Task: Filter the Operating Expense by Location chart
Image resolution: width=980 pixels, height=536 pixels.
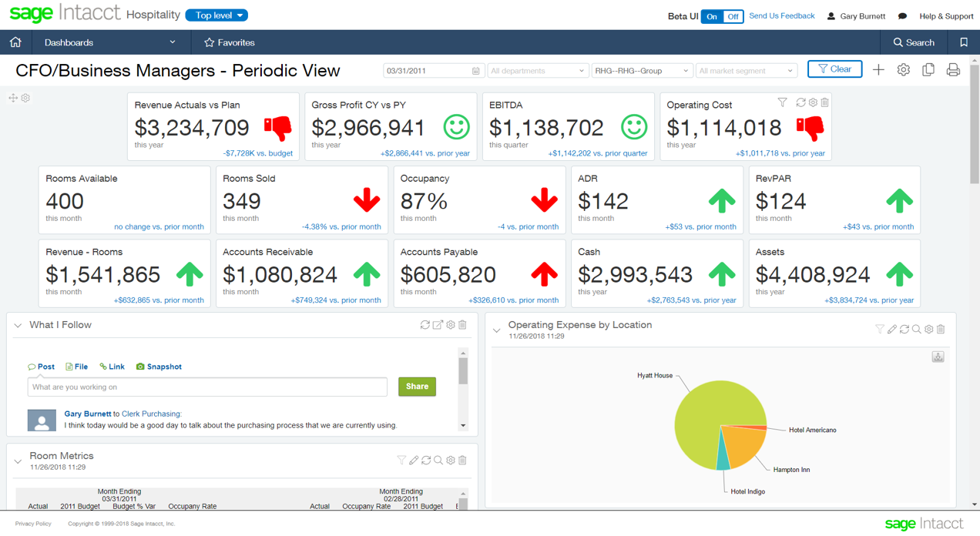Action: click(879, 330)
